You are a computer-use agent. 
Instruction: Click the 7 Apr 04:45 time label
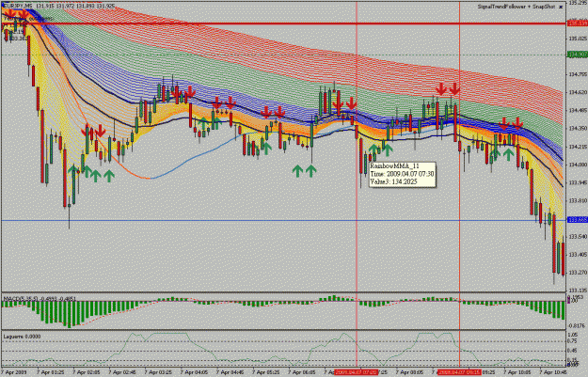231,372
